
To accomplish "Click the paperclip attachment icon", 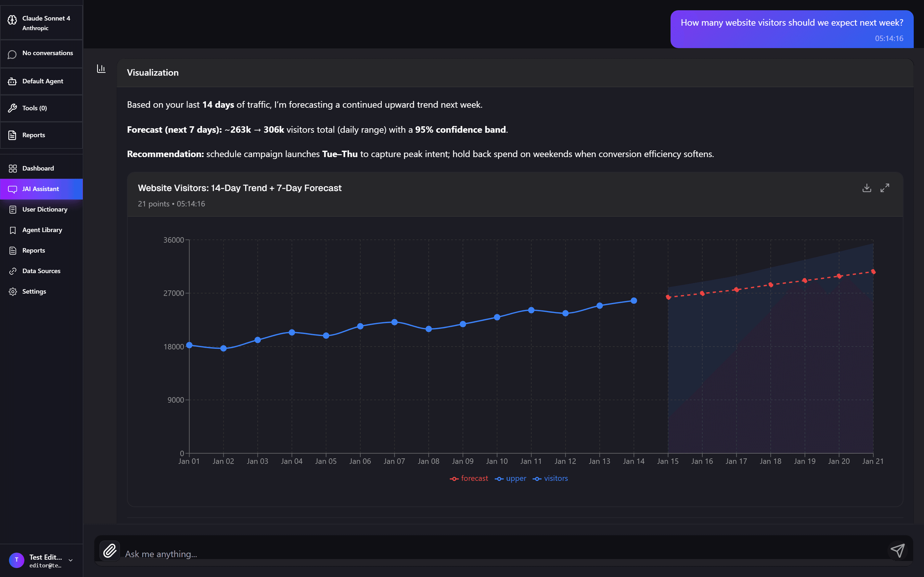I will 110,551.
